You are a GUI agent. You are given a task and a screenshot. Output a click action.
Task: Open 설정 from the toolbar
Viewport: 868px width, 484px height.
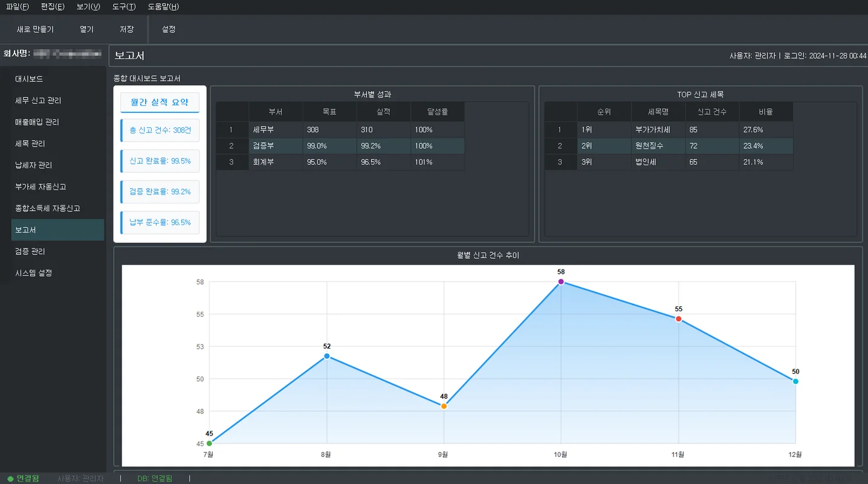pos(169,29)
